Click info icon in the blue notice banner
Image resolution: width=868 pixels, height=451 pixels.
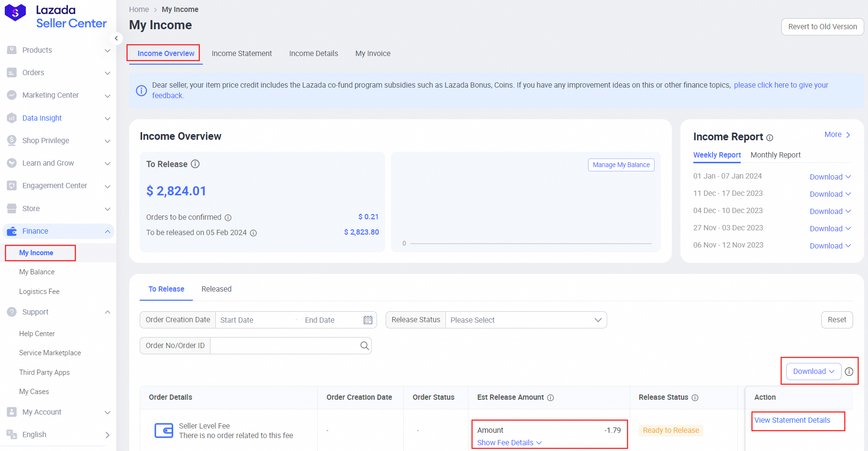pyautogui.click(x=142, y=90)
